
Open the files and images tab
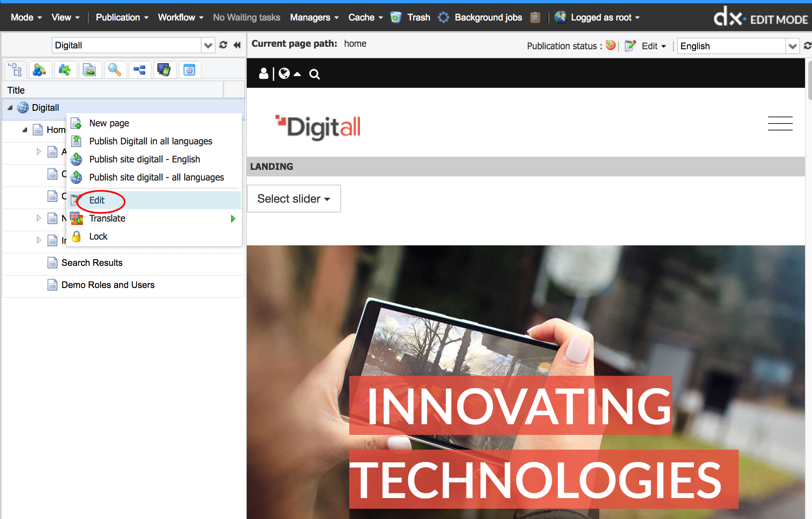90,70
